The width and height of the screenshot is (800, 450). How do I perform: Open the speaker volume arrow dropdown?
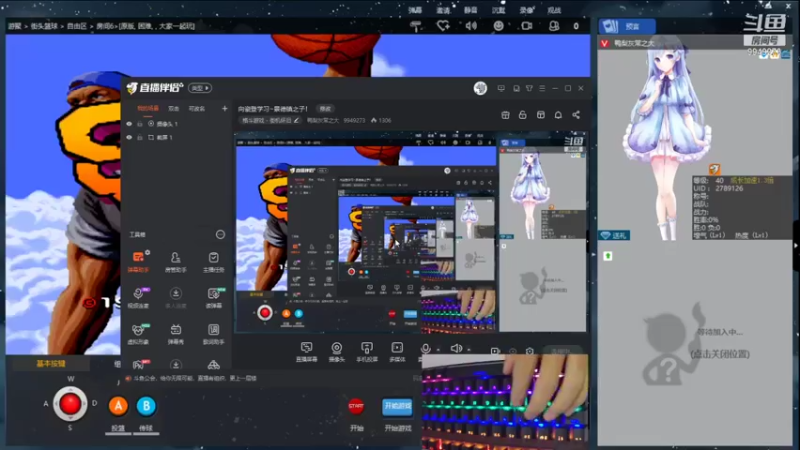[468, 350]
